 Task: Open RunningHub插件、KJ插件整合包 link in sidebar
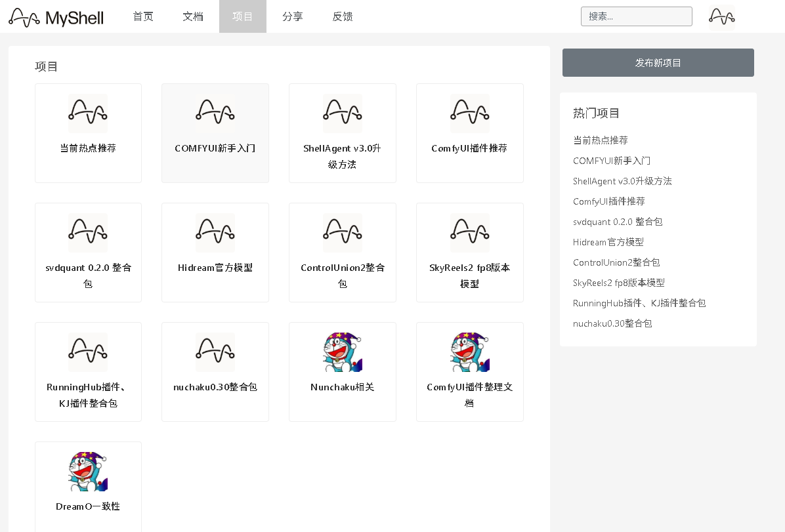[639, 303]
